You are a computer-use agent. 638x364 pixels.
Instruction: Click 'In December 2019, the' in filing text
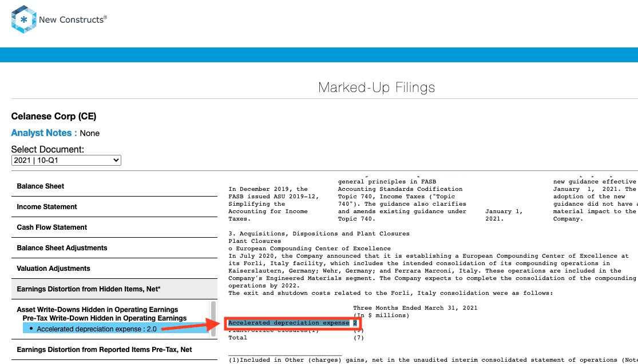pos(268,189)
